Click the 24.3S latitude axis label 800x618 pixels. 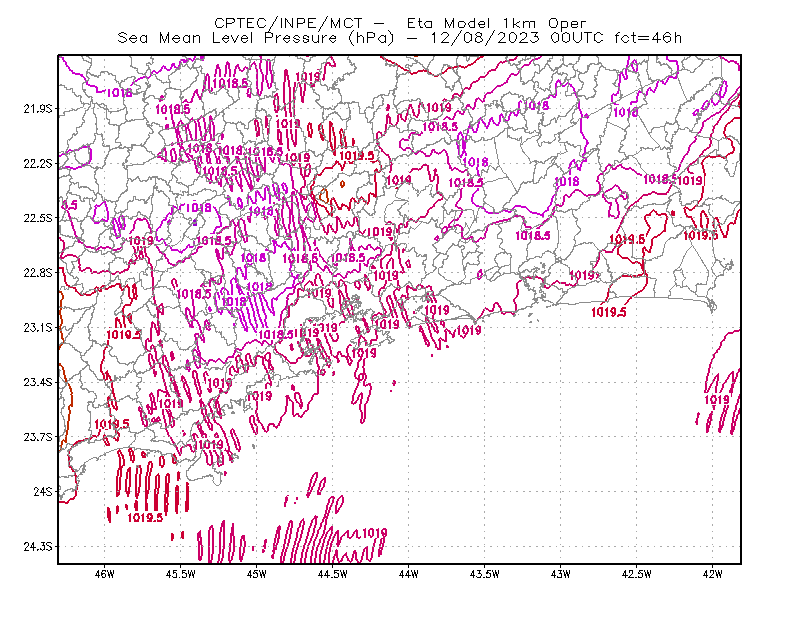click(x=38, y=547)
